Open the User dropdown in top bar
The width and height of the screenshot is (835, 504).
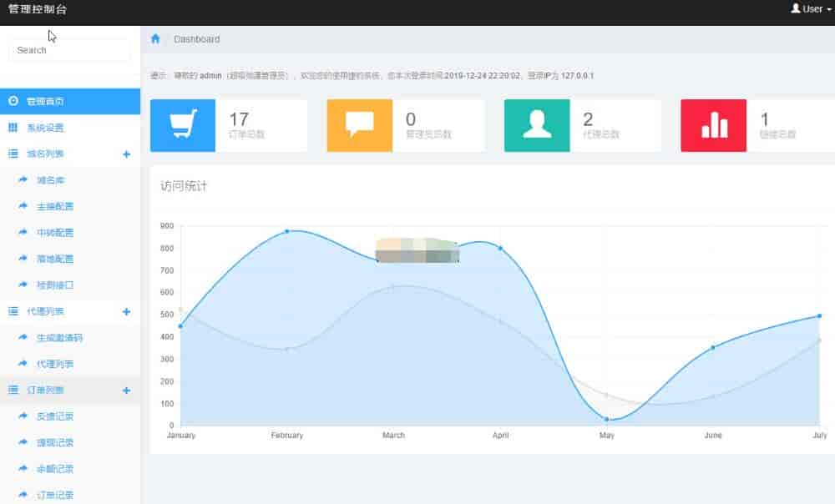[811, 9]
